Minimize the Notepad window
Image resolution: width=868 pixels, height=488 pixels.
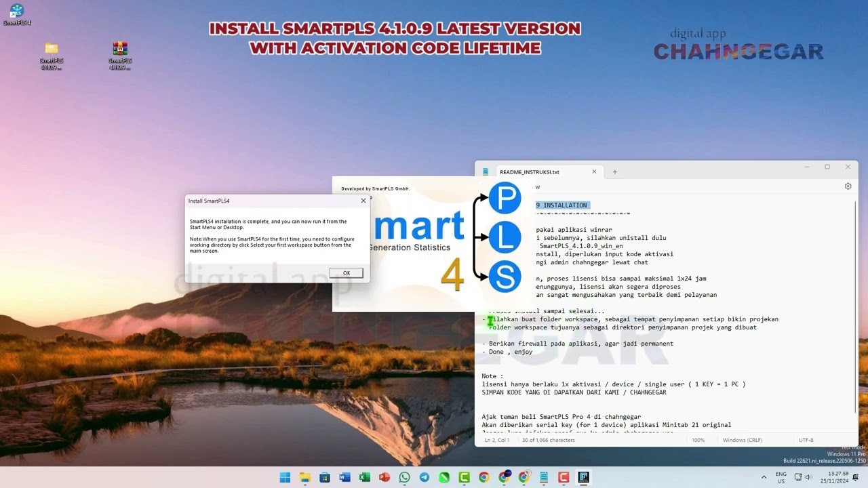coord(806,167)
